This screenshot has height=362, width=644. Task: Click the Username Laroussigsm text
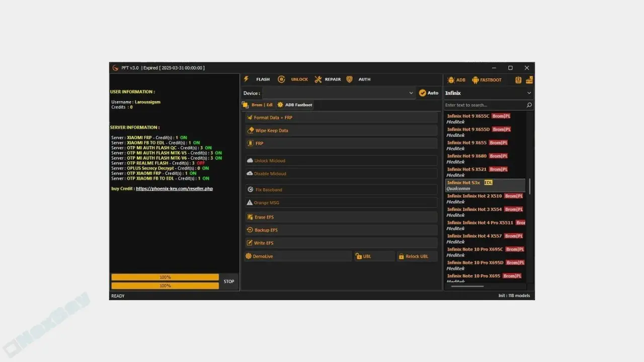136,102
